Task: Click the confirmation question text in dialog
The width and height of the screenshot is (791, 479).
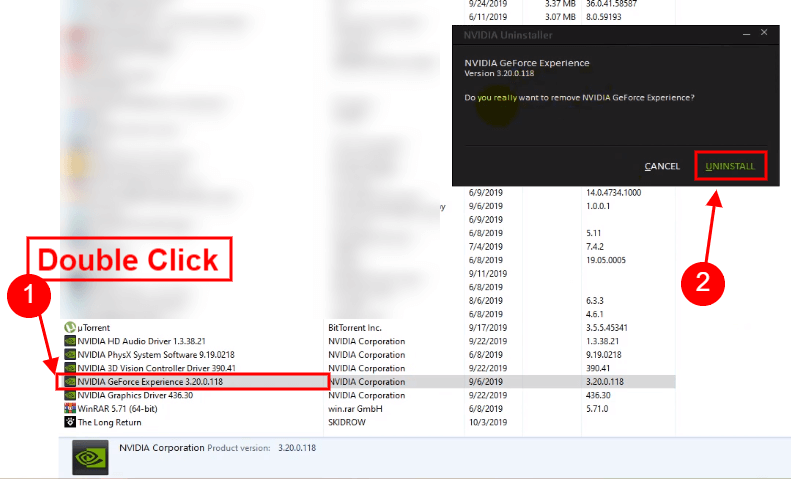Action: click(x=579, y=98)
